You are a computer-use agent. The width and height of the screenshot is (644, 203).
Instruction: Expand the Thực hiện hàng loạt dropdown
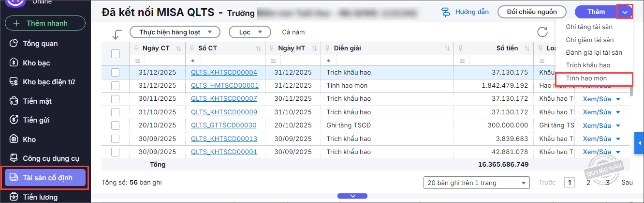pos(175,32)
